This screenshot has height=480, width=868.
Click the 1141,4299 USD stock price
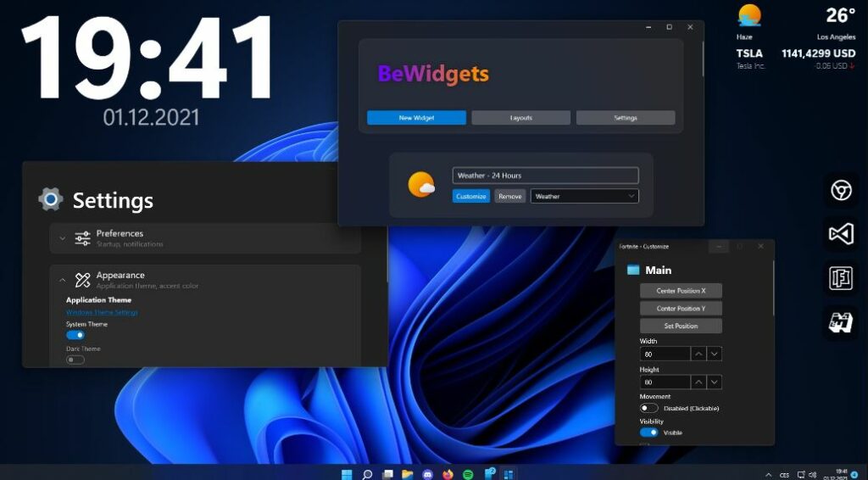click(818, 53)
